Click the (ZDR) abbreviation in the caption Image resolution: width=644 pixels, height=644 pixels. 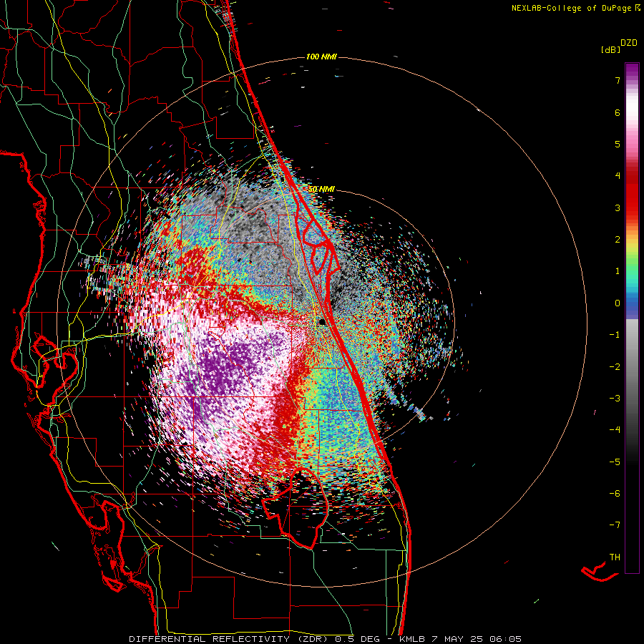(313, 639)
